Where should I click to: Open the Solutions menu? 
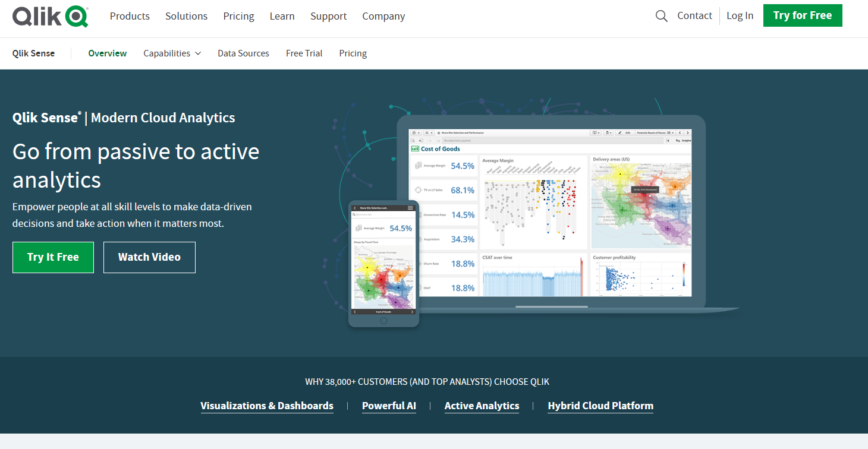[x=186, y=16]
